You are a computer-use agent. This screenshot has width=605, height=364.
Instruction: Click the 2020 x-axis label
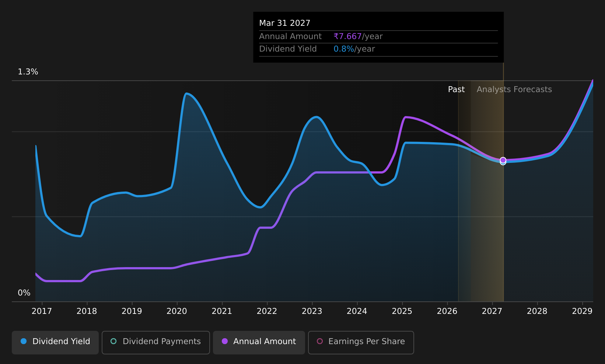[x=177, y=311]
